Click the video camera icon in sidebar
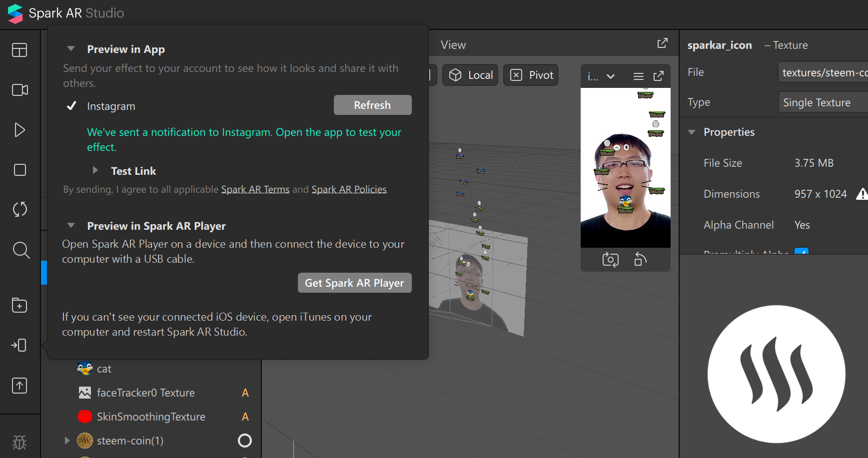868x458 pixels. coord(19,90)
